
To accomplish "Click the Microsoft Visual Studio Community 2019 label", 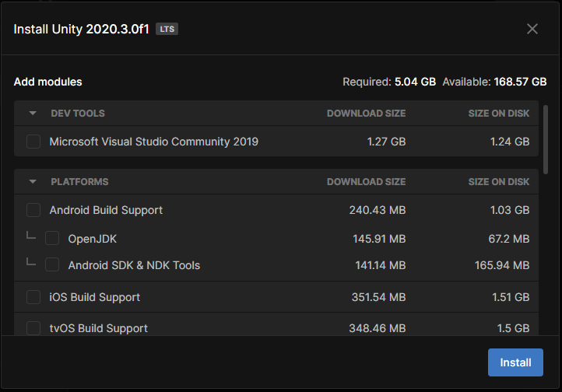I will click(154, 142).
